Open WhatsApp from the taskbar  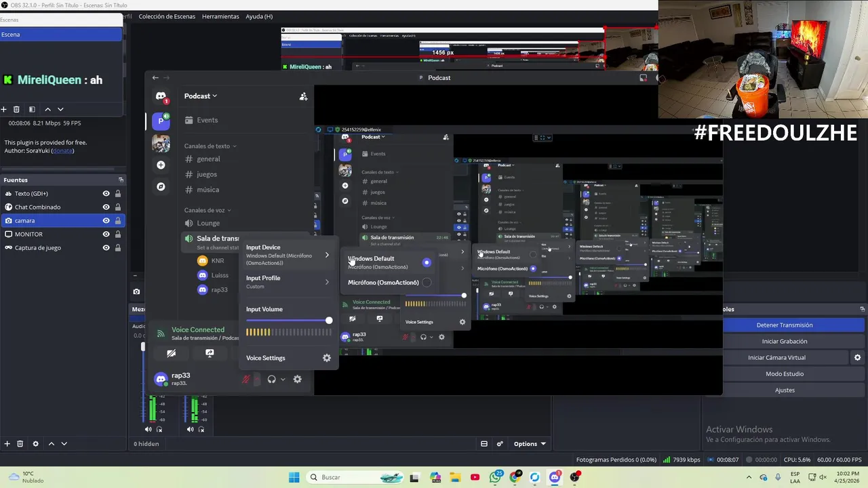495,477
